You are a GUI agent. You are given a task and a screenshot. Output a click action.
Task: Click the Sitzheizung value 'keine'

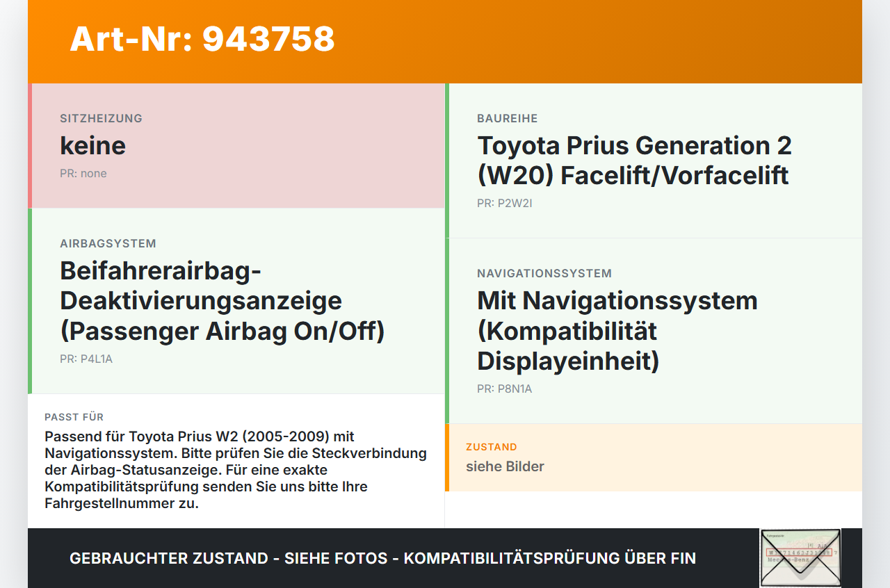[x=92, y=145]
